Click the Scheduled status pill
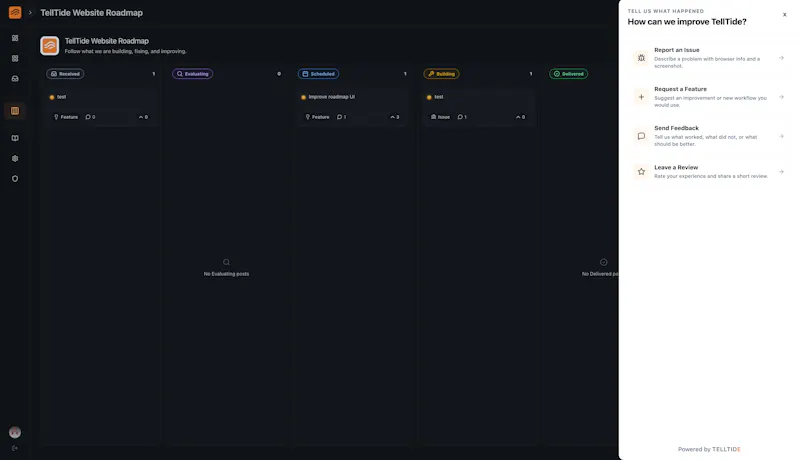800x460 pixels. pos(318,74)
